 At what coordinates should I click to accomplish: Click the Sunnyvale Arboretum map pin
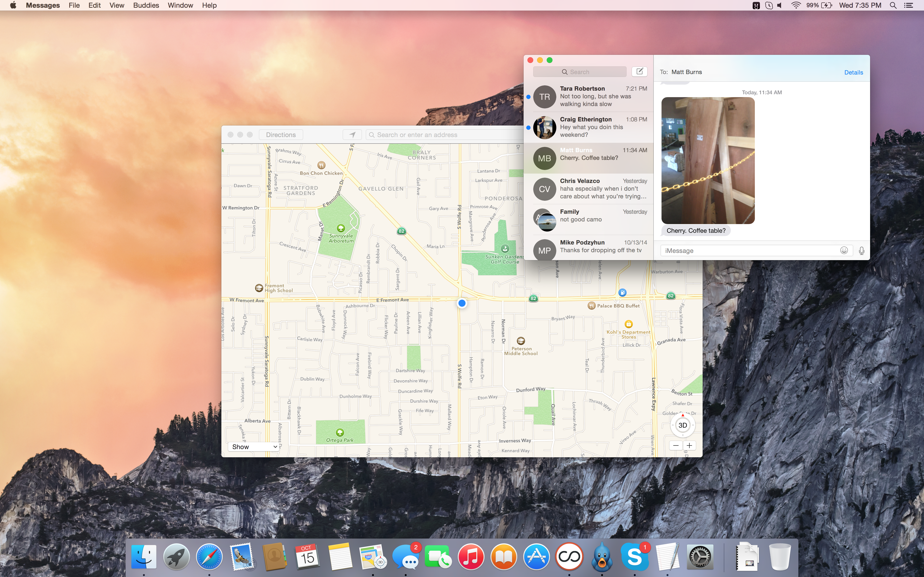(340, 228)
